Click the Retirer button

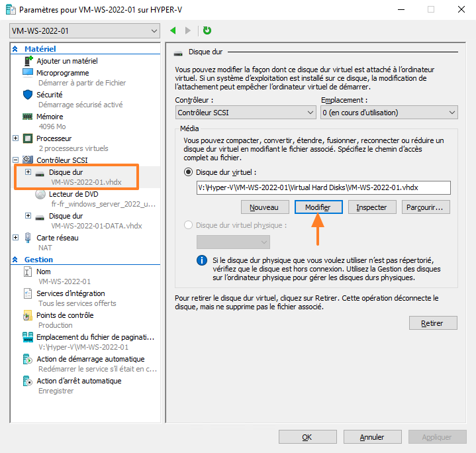(x=433, y=323)
